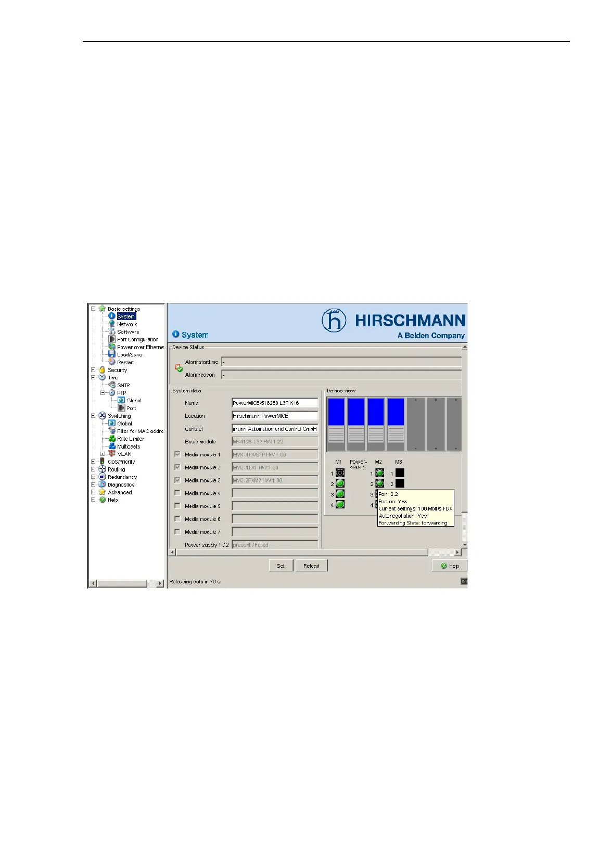Toggle the Media module 3 checkbox

(x=177, y=480)
